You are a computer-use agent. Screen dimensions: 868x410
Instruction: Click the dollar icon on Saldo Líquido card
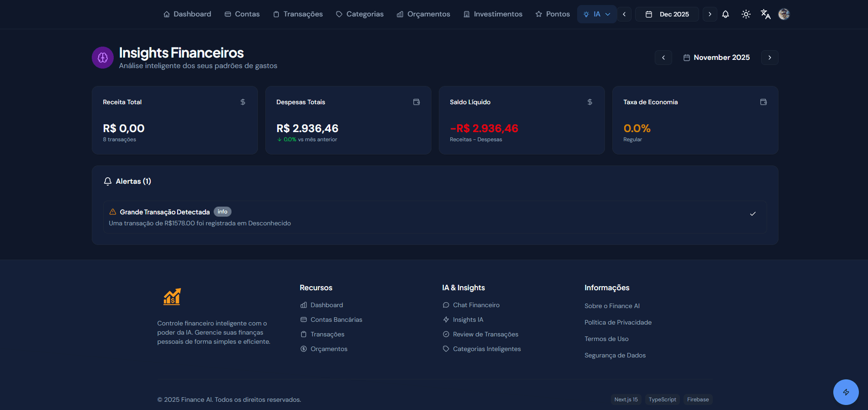tap(590, 102)
